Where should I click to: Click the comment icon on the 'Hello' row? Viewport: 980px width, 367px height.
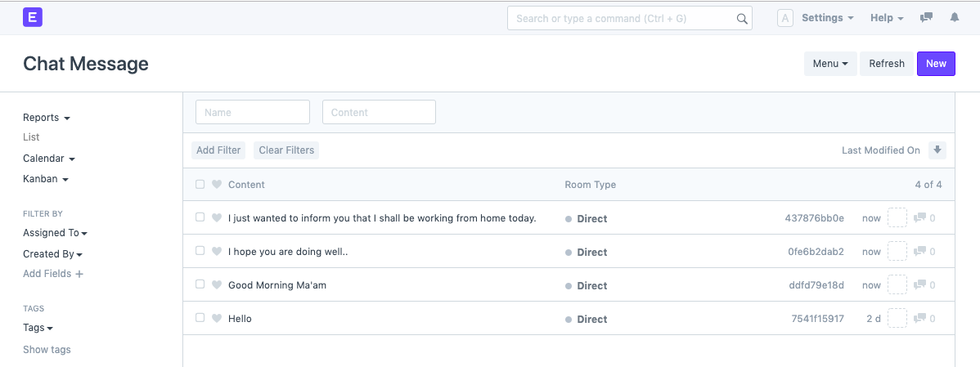pyautogui.click(x=919, y=319)
